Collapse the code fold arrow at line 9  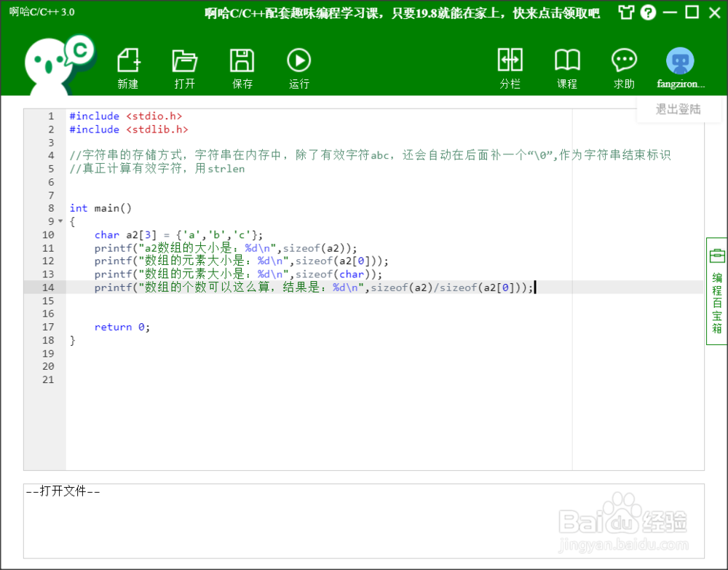click(60, 221)
